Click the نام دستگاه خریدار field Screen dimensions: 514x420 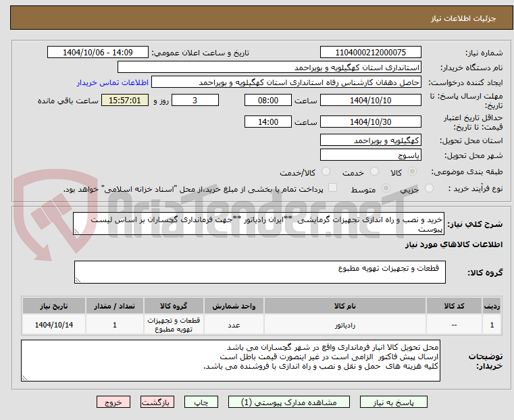269,68
